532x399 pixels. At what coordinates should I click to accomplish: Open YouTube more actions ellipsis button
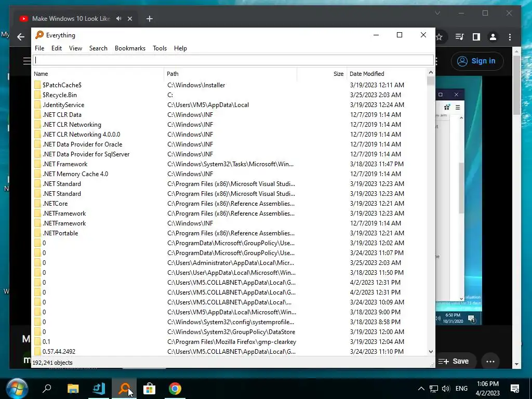(490, 362)
